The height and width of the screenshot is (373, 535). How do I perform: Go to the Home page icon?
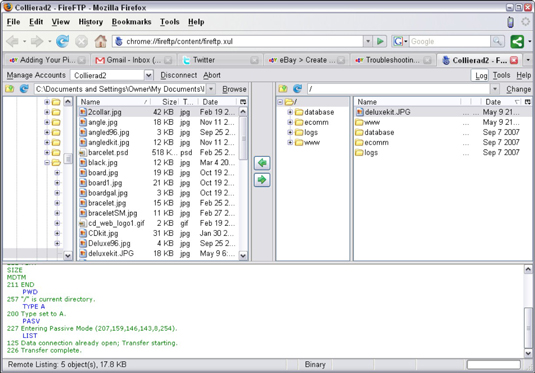click(x=100, y=41)
